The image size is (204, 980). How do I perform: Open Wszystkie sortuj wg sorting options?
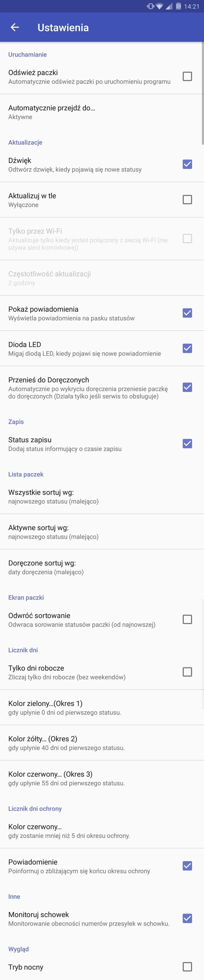[102, 497]
